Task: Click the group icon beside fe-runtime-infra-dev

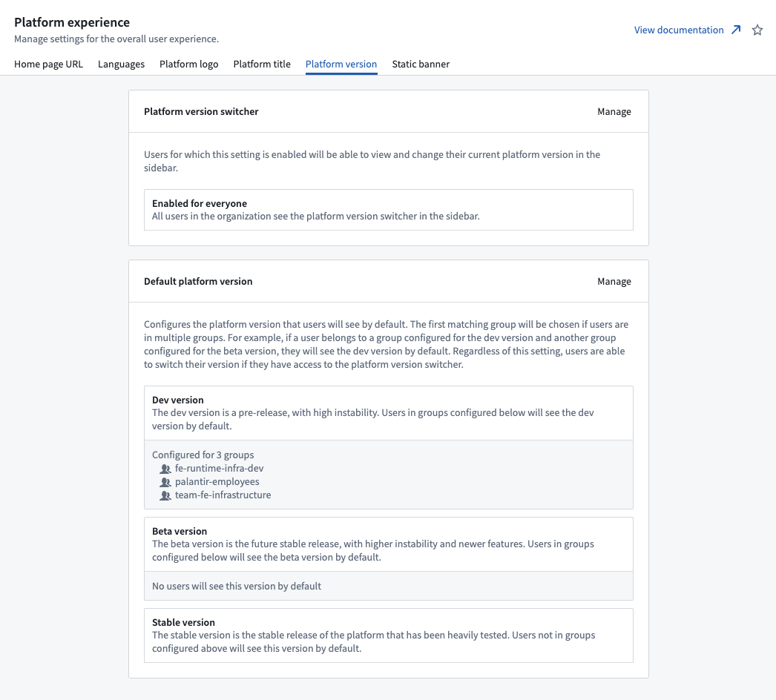Action: click(x=165, y=469)
